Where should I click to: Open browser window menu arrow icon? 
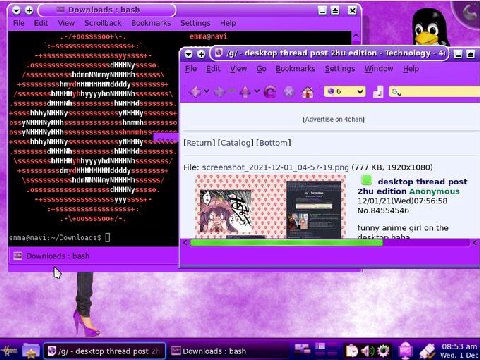coord(189,54)
